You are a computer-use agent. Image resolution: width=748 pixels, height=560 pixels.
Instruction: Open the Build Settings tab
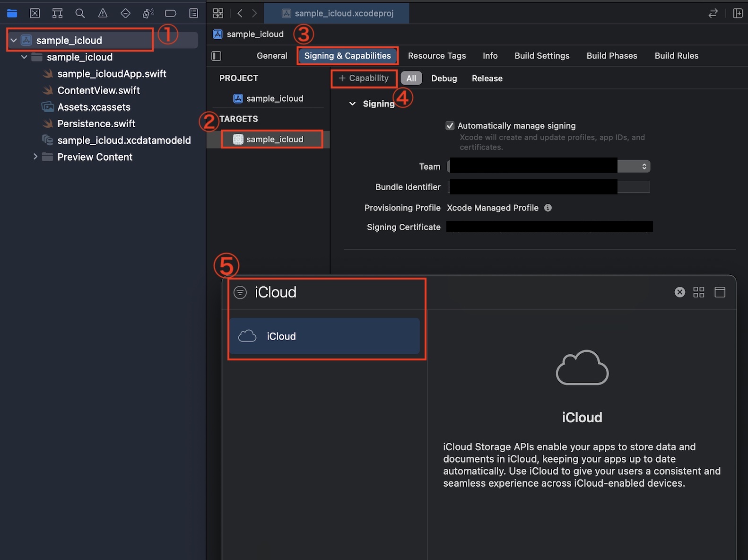pyautogui.click(x=542, y=56)
